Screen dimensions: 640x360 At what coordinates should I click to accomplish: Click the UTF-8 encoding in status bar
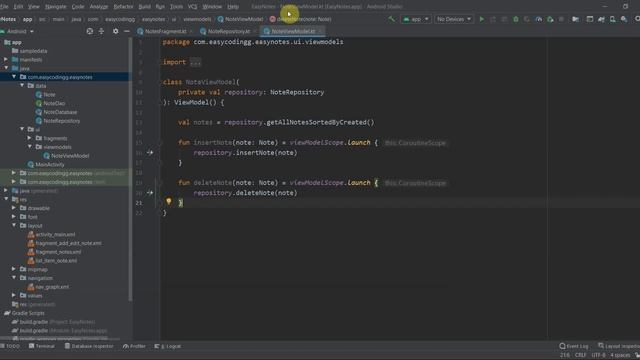pyautogui.click(x=598, y=356)
